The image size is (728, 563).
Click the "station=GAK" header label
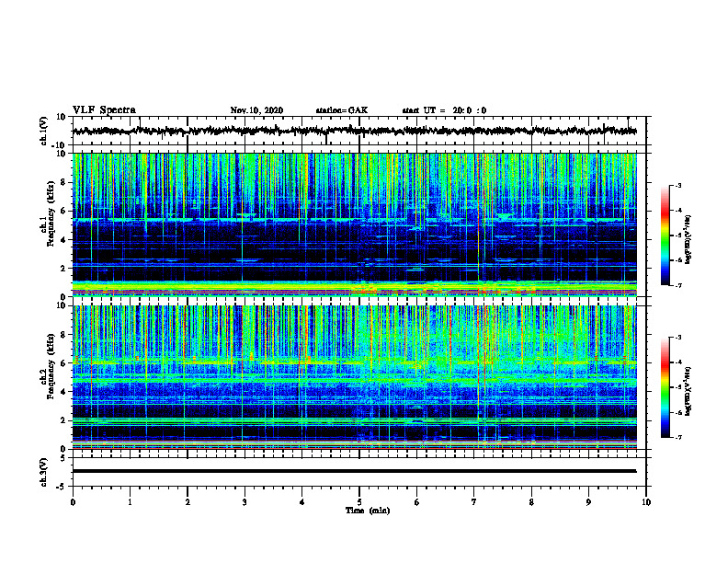342,110
